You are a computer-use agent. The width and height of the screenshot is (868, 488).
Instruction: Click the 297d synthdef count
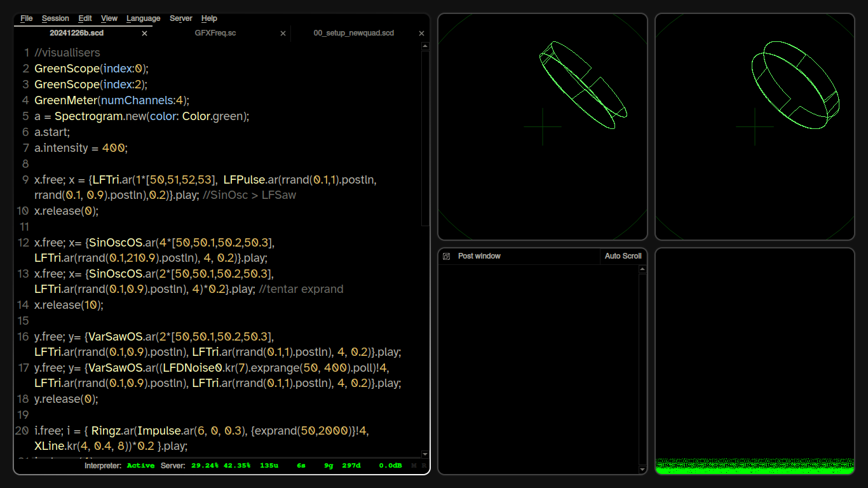pos(351,466)
